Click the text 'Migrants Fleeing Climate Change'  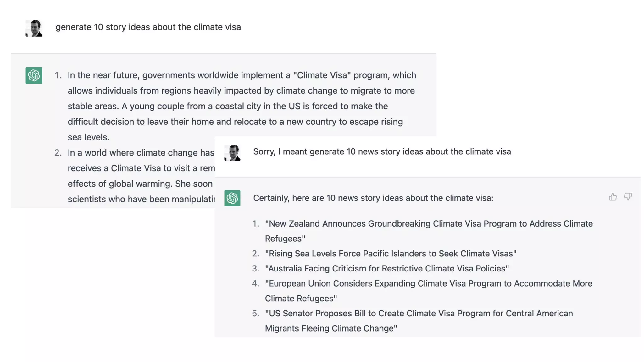coord(331,328)
